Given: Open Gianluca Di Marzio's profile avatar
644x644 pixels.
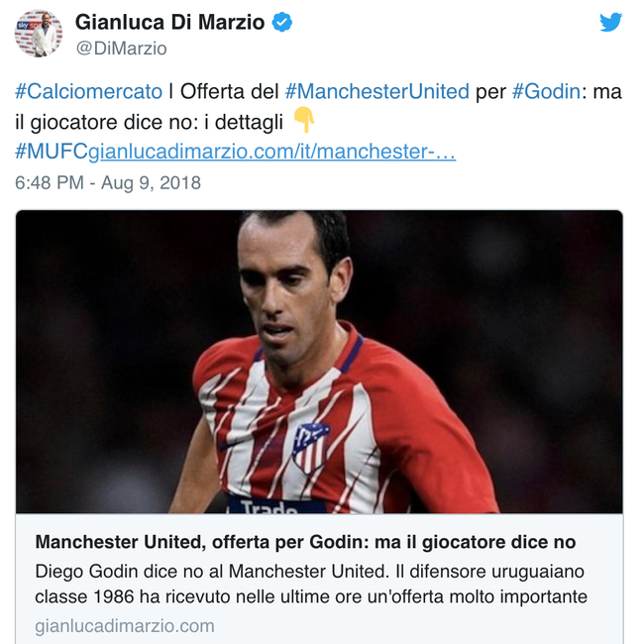Looking at the screenshot, I should [x=39, y=34].
